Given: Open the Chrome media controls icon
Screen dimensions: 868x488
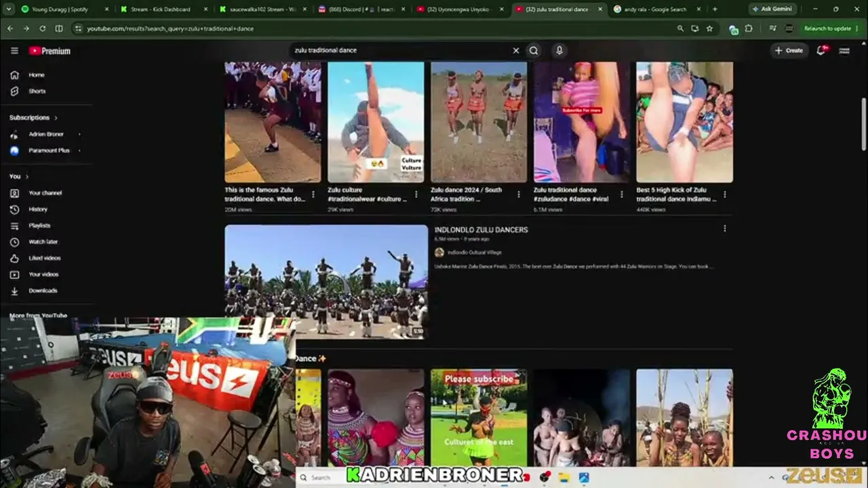Looking at the screenshot, I should [772, 28].
